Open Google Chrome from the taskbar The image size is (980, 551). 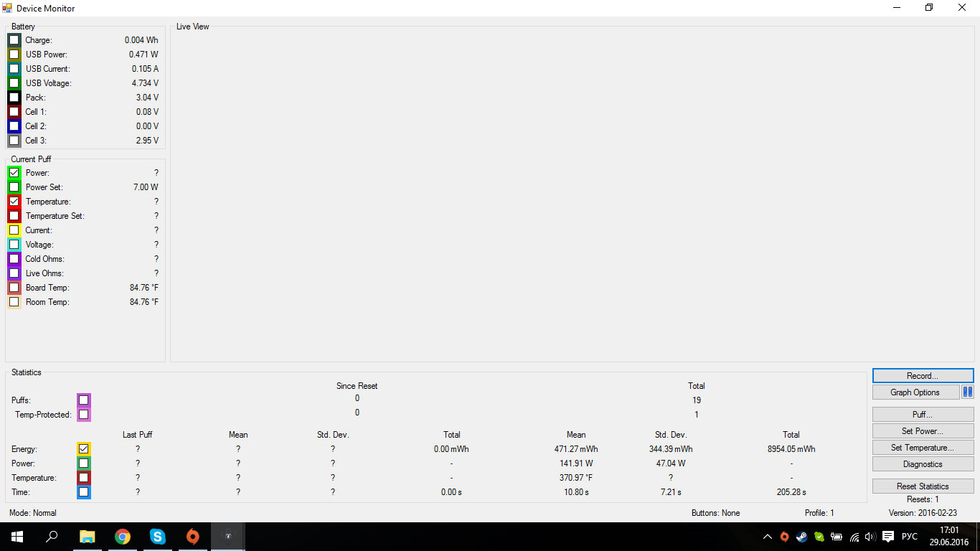coord(123,537)
